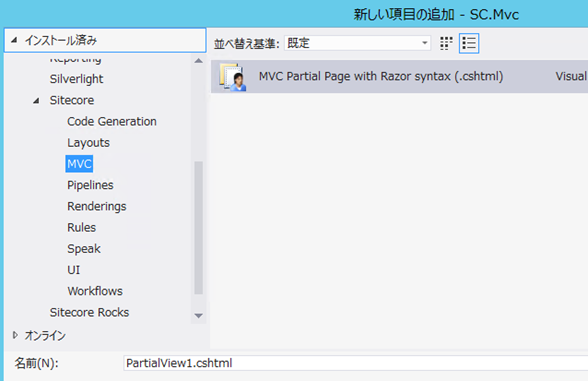Select the Sitecore category

coord(72,100)
